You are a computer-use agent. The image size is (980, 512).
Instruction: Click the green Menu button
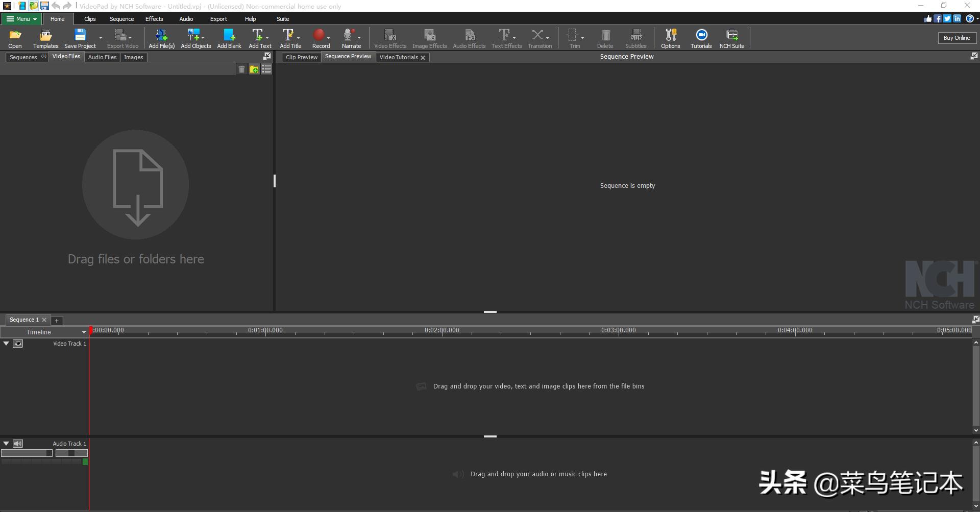(x=21, y=19)
